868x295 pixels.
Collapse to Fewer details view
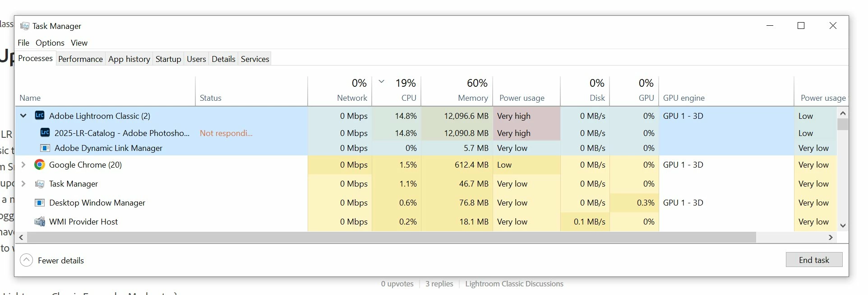tap(52, 260)
